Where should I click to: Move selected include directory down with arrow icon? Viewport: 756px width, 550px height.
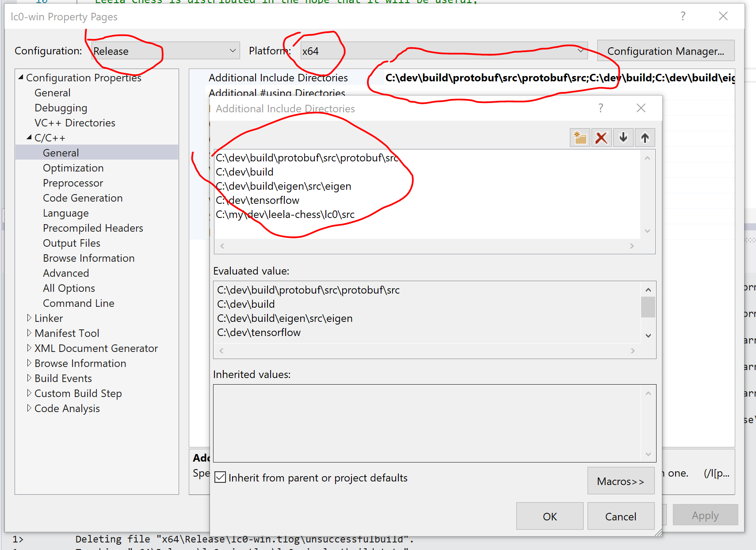point(623,137)
